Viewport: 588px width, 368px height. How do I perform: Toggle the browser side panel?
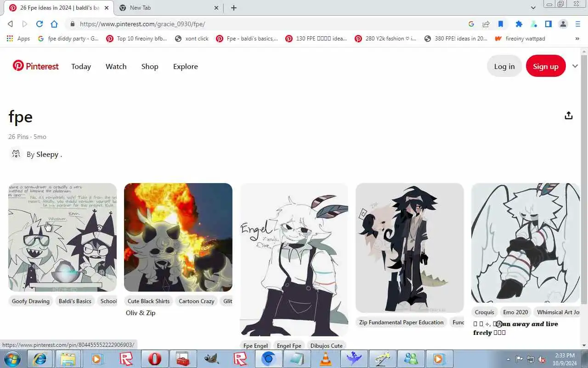pyautogui.click(x=548, y=24)
